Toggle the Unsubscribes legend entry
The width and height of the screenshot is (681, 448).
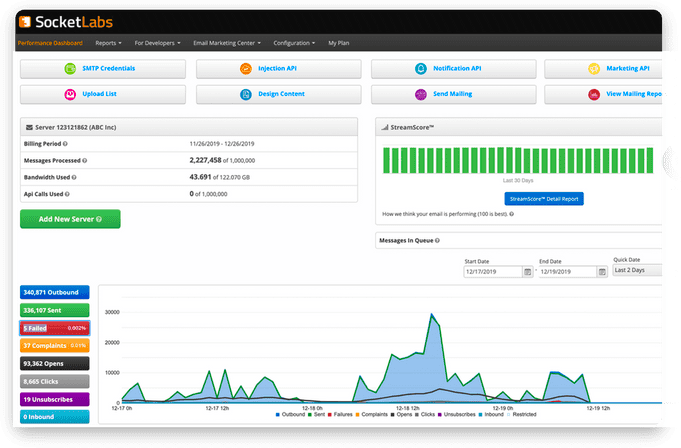(x=457, y=415)
